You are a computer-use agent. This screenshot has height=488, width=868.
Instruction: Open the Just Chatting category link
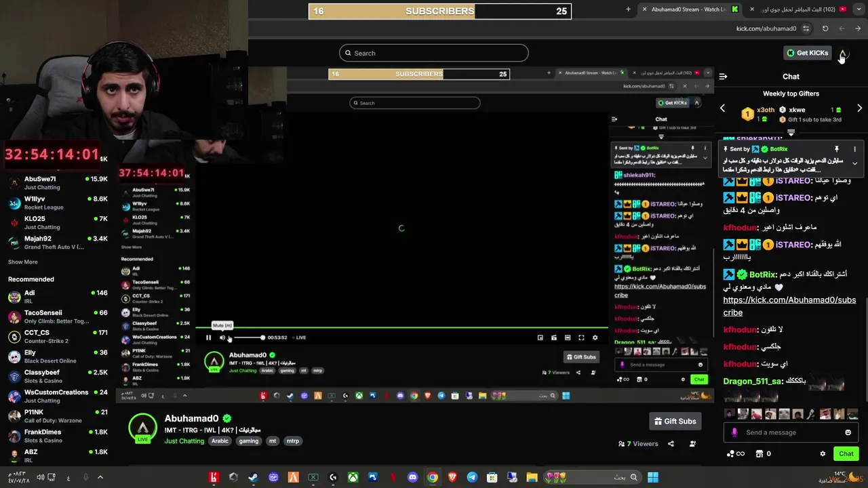tap(184, 441)
